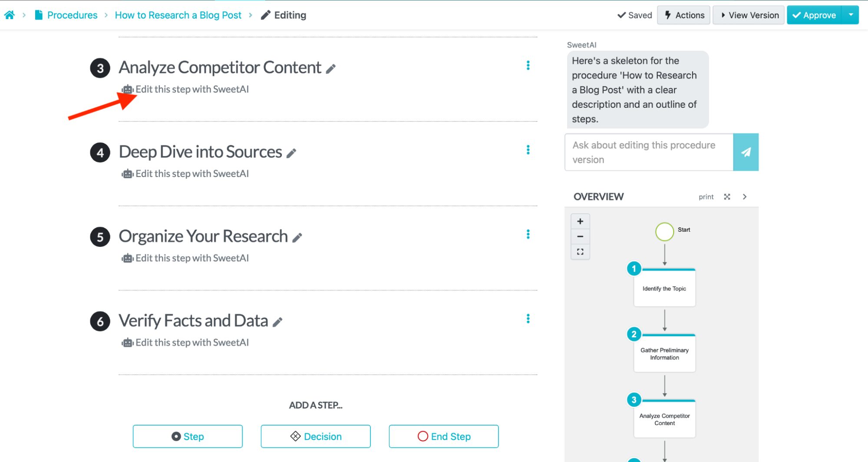Select Identify the Topic node in diagram

[664, 288]
